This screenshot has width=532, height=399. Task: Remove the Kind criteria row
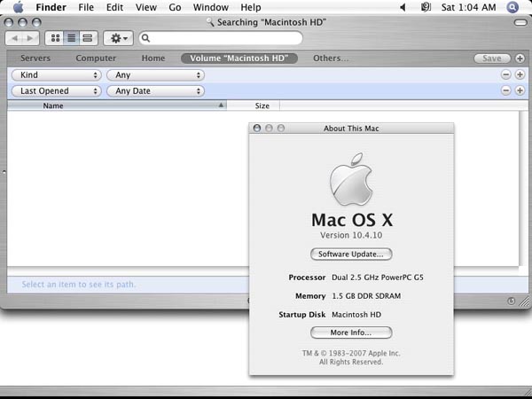coord(506,74)
